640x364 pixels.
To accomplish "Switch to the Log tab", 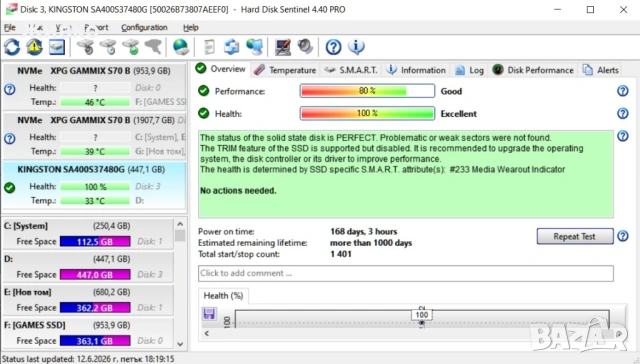I will tap(469, 70).
